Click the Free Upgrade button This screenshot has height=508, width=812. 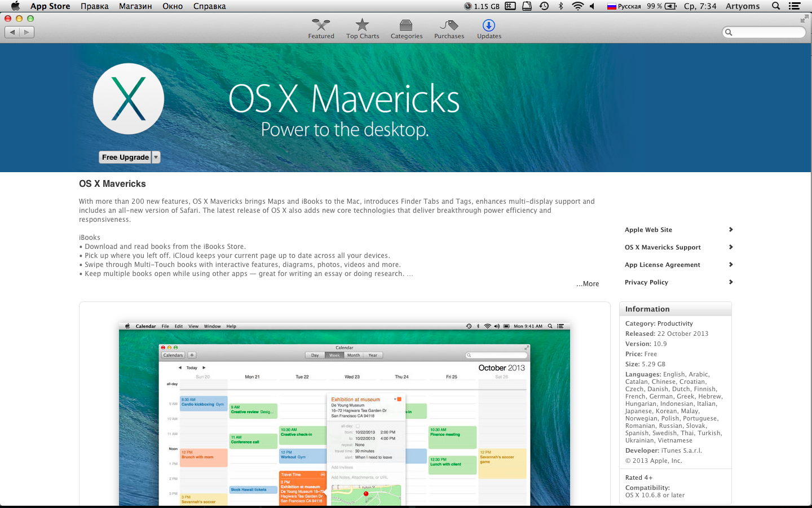125,157
